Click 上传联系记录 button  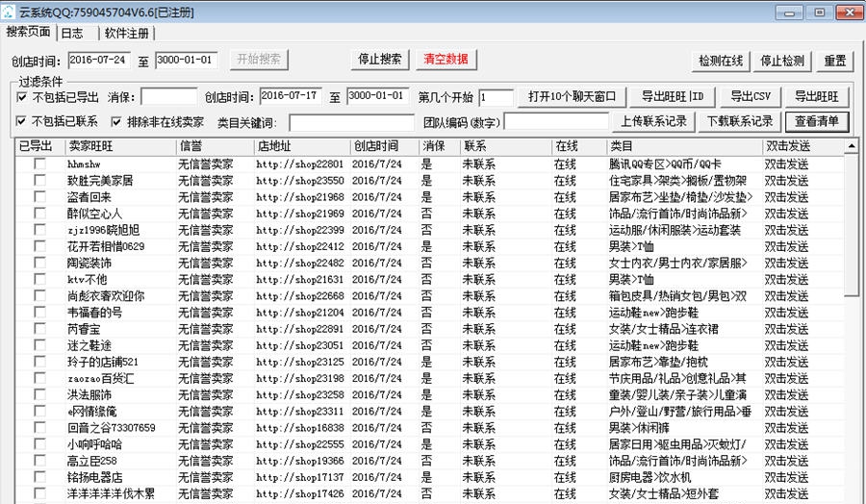point(653,121)
